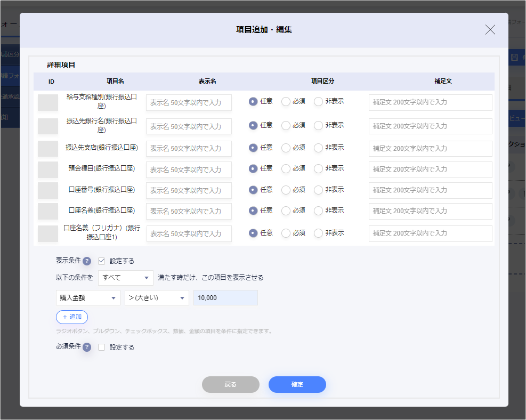Uncheck 設定する for 表示条件
This screenshot has width=526, height=420.
click(102, 261)
